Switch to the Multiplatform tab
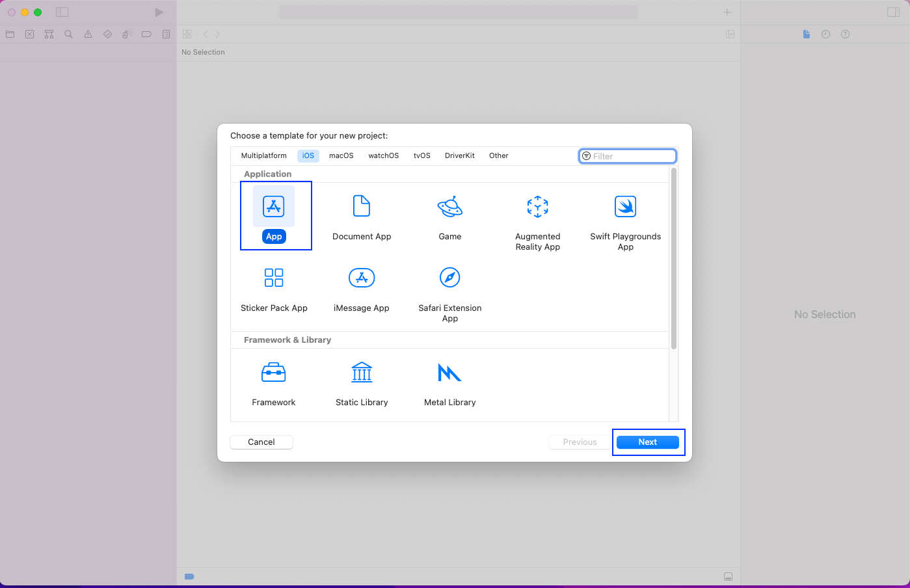Viewport: 910px width, 588px height. pos(263,156)
